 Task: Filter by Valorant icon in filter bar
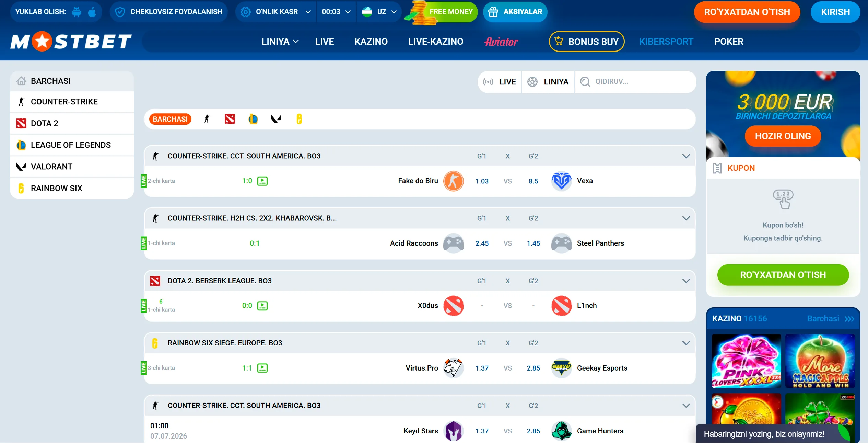(276, 119)
